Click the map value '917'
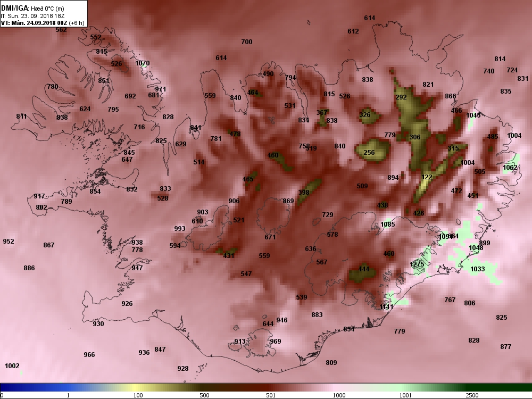Viewport: 532px width, 399px height. point(39,196)
